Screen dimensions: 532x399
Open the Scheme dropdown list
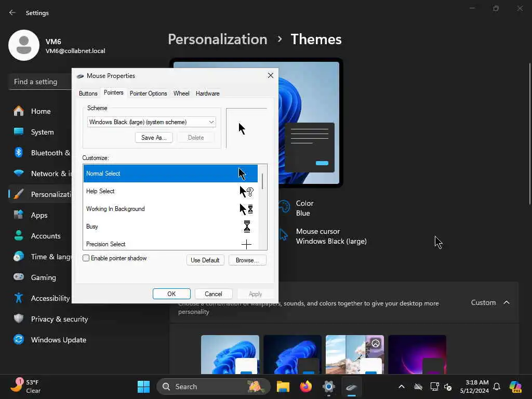coord(152,122)
